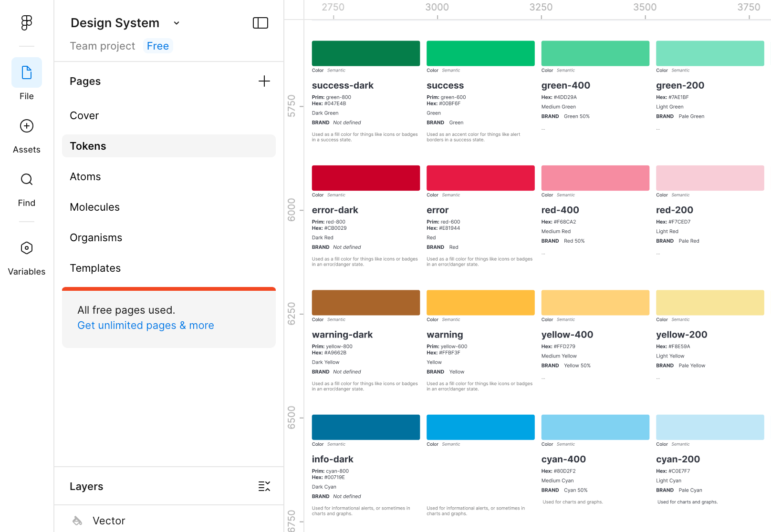The height and width of the screenshot is (532, 771).
Task: Click the yellow-400 title text
Action: pos(567,335)
